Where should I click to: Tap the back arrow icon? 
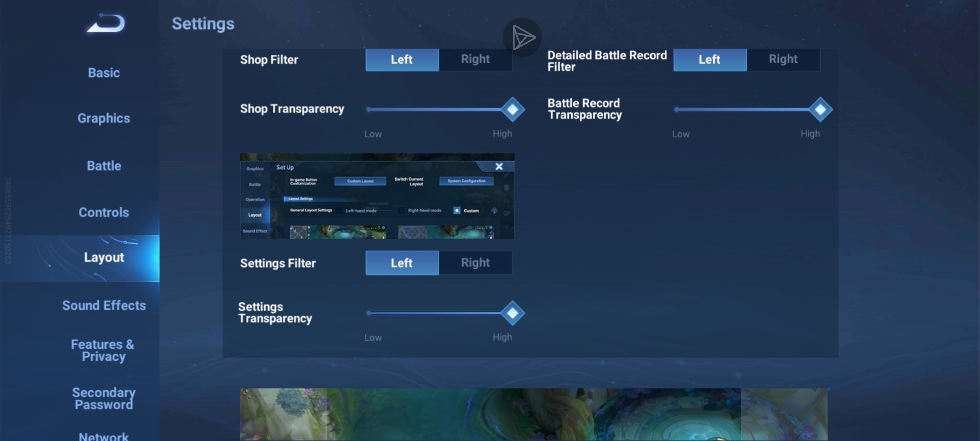coord(106,24)
